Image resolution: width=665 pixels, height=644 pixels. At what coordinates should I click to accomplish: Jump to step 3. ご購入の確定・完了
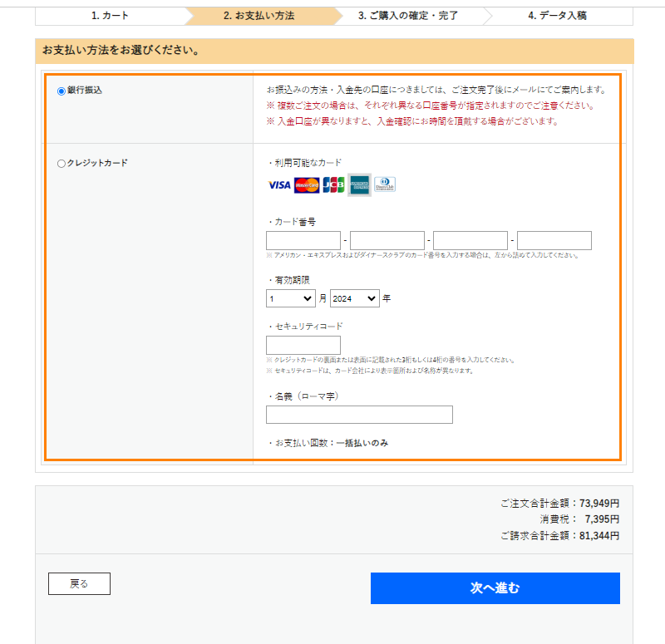click(408, 15)
